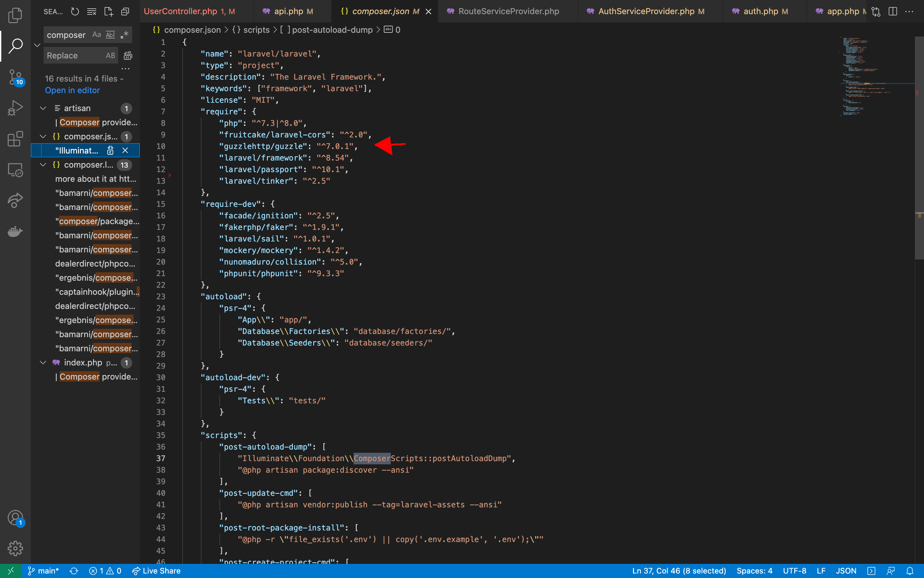Open the Accounts menu icon
Image resolution: width=924 pixels, height=578 pixels.
pyautogui.click(x=15, y=518)
